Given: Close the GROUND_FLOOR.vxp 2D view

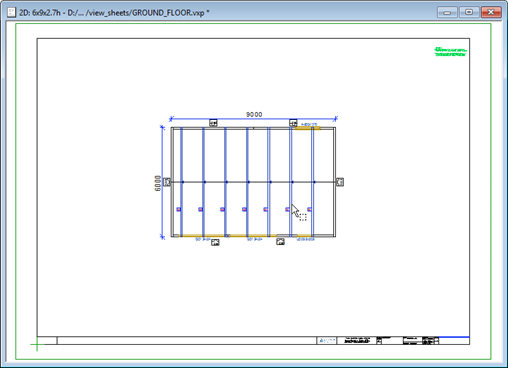Looking at the screenshot, I should click(x=491, y=12).
